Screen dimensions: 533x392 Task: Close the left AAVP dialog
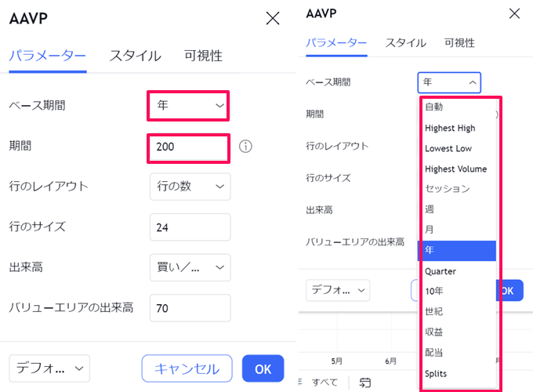[273, 18]
